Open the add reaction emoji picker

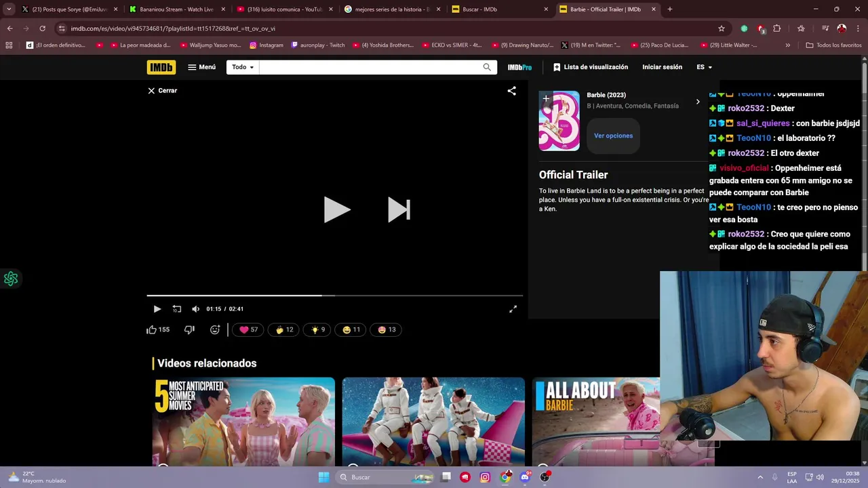215,330
